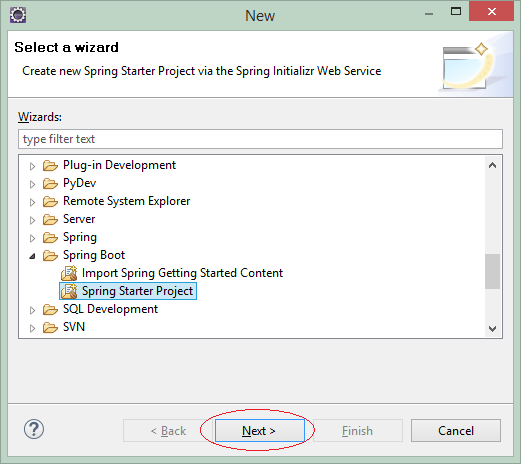Focus the type filter text field
The height and width of the screenshot is (464, 521).
click(260, 139)
